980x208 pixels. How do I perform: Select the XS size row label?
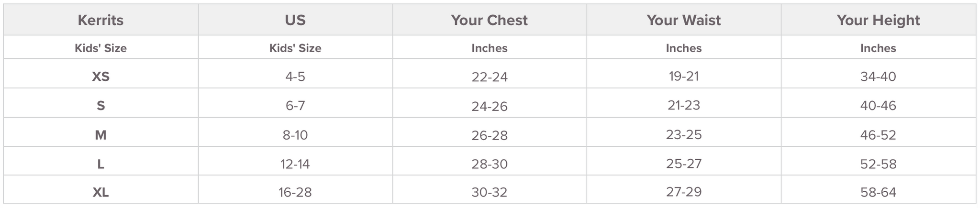100,77
